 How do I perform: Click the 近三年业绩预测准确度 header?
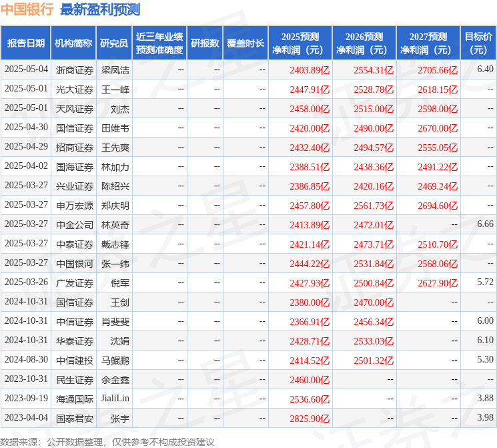click(159, 43)
